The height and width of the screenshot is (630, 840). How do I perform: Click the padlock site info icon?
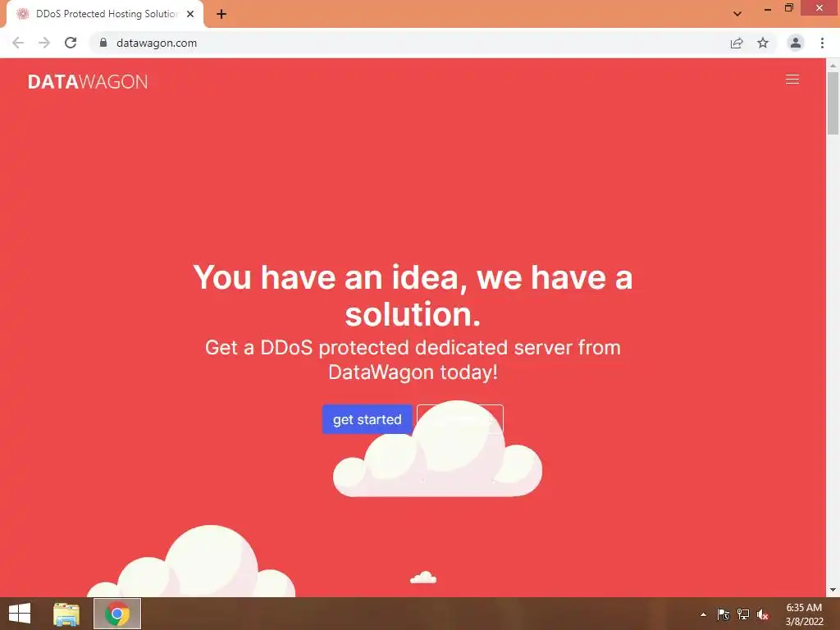coord(103,43)
